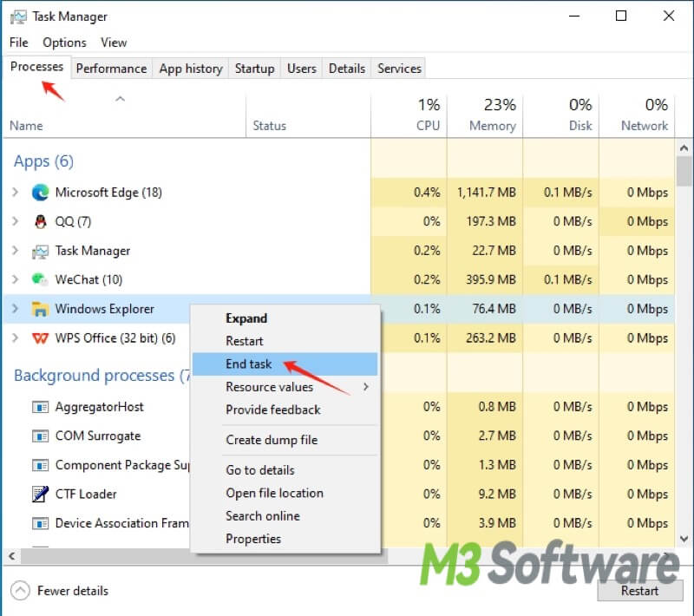Select End task from context menu

tap(285, 364)
